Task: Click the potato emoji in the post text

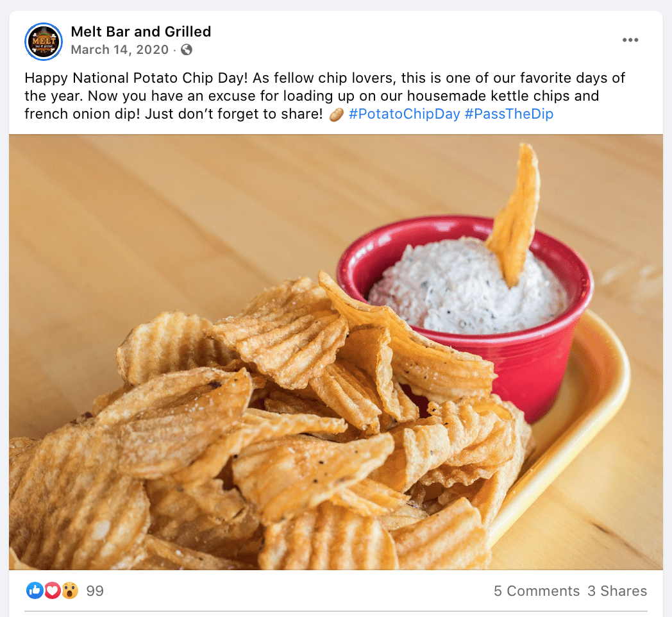Action: [337, 114]
